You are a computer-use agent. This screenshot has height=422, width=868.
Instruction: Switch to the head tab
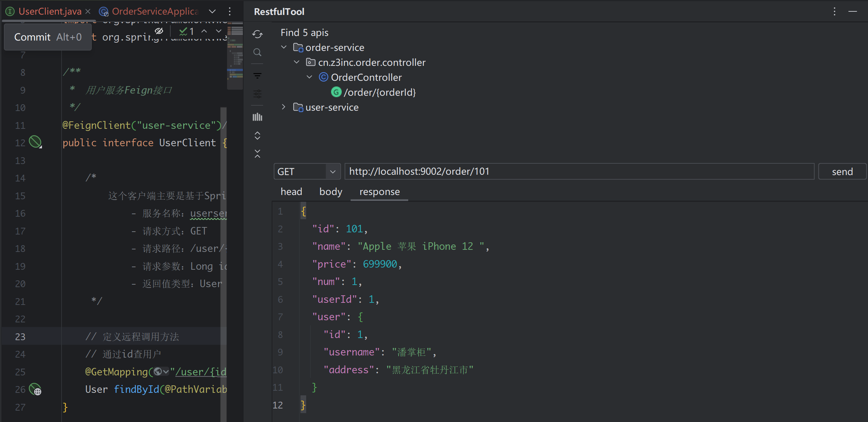click(x=291, y=192)
